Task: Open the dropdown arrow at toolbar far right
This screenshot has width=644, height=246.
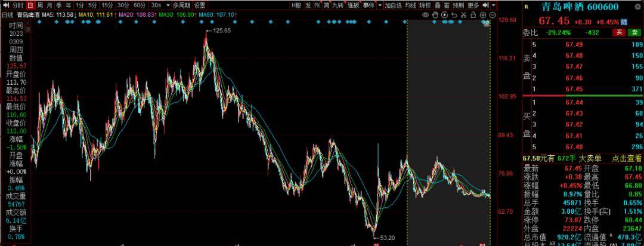Action: coord(493,5)
